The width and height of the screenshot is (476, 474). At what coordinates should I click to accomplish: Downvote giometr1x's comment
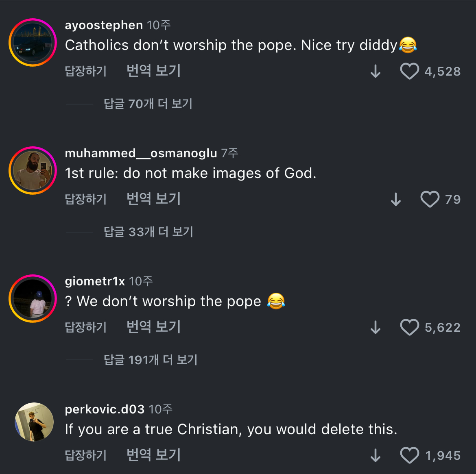[x=376, y=328]
